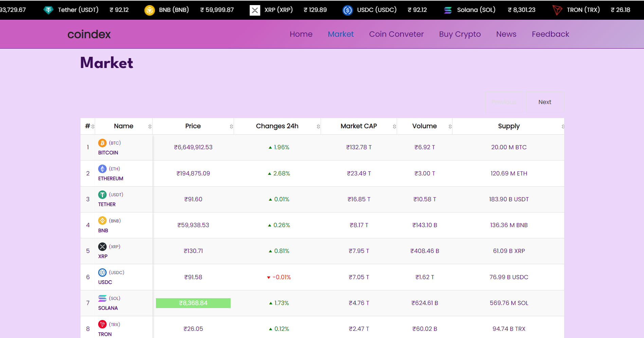Sort the table by Market CAP column
This screenshot has width=644, height=338.
[x=359, y=126]
